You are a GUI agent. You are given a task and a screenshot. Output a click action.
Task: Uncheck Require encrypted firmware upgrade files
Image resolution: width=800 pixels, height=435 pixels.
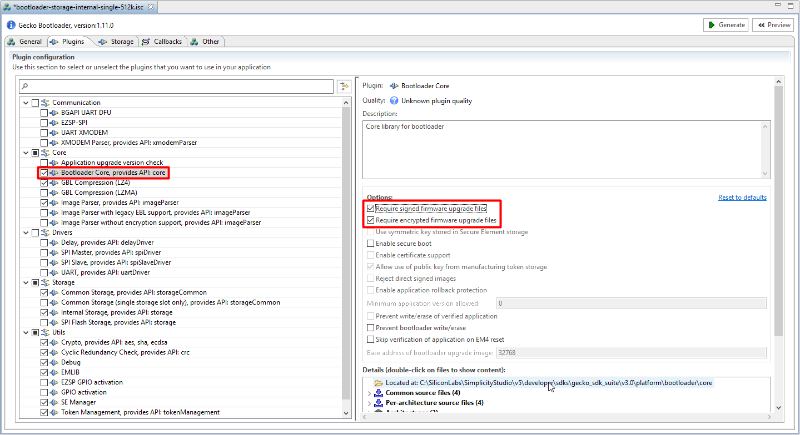370,220
